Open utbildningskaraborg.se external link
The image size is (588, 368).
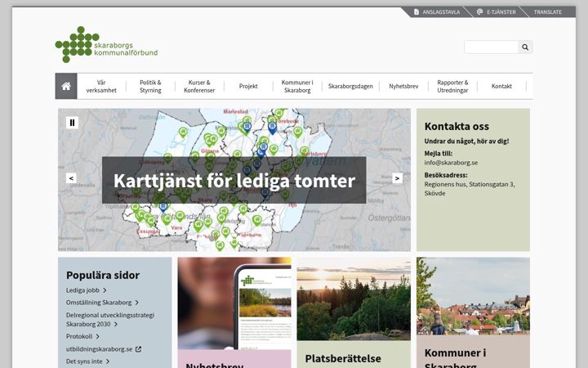coord(100,349)
